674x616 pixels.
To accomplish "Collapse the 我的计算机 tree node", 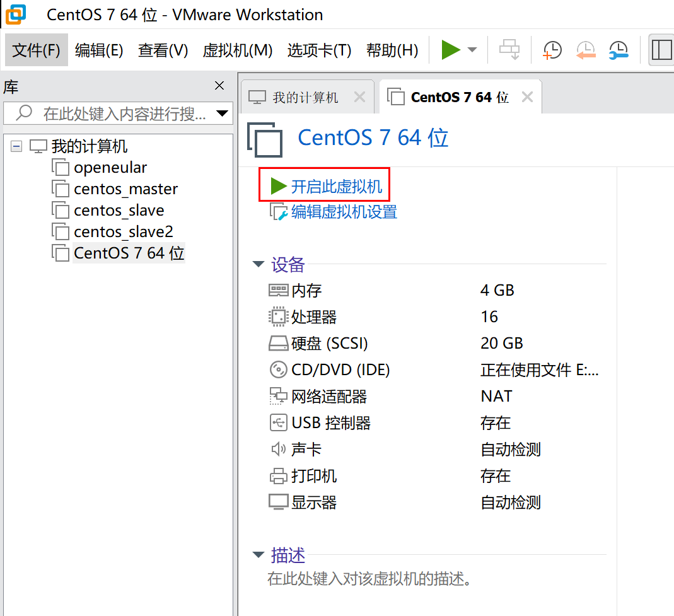I will pyautogui.click(x=16, y=146).
